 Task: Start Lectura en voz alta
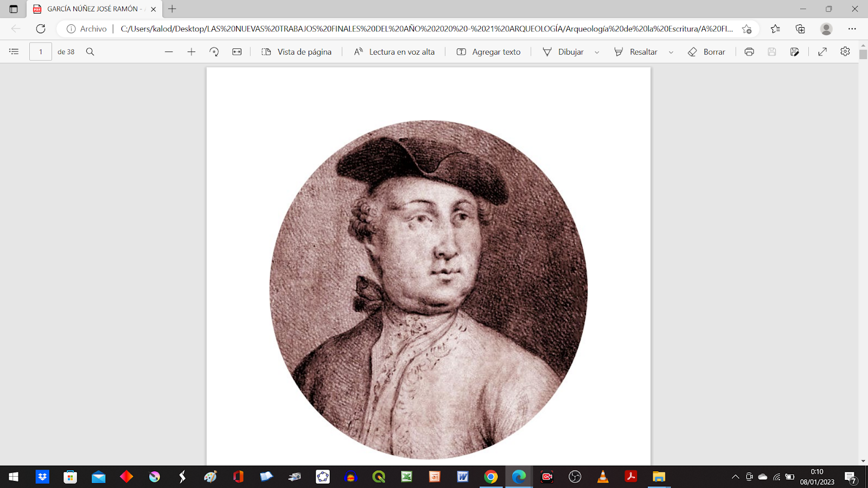(x=394, y=52)
